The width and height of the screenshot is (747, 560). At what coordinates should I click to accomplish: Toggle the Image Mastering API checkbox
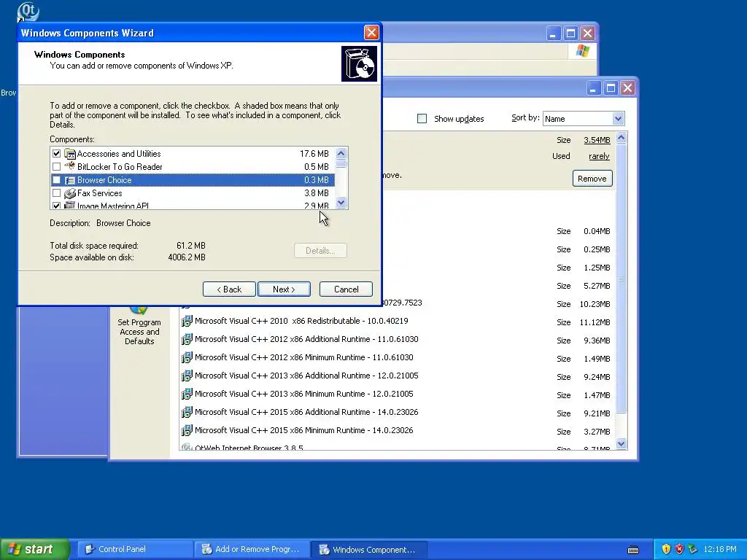click(57, 206)
